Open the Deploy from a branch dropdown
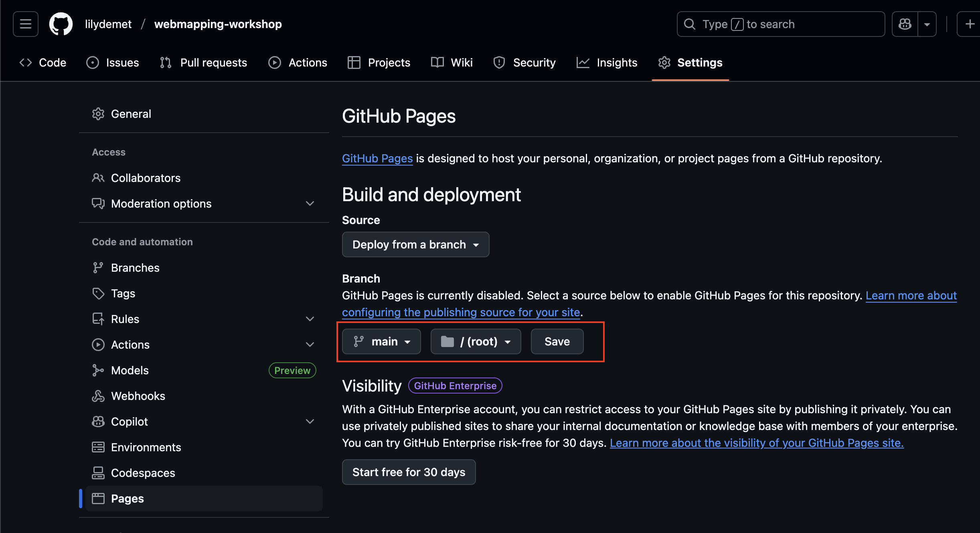 point(415,244)
